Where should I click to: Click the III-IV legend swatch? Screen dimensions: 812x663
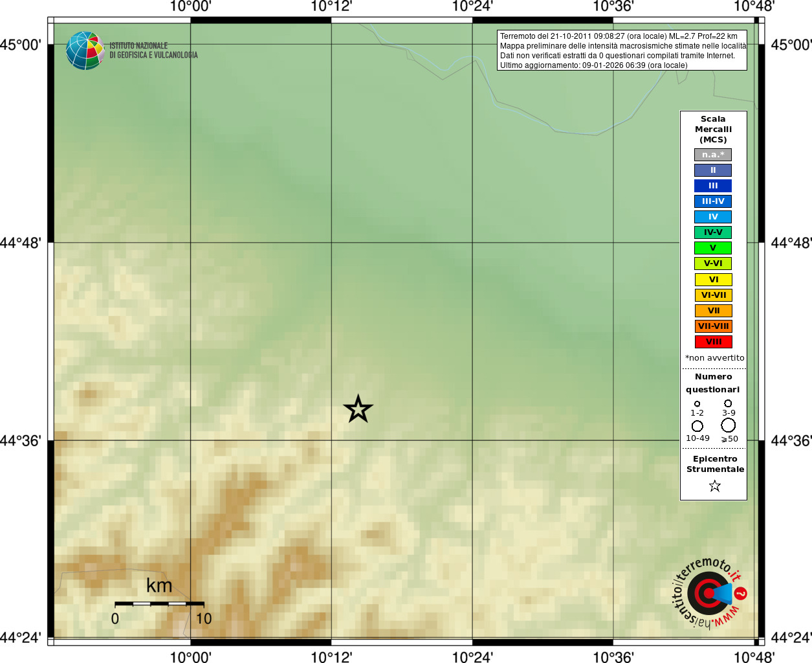[x=713, y=201]
